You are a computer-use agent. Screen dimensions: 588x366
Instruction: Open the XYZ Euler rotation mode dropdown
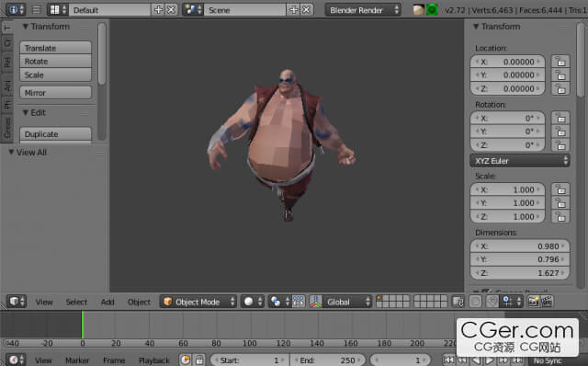click(520, 161)
